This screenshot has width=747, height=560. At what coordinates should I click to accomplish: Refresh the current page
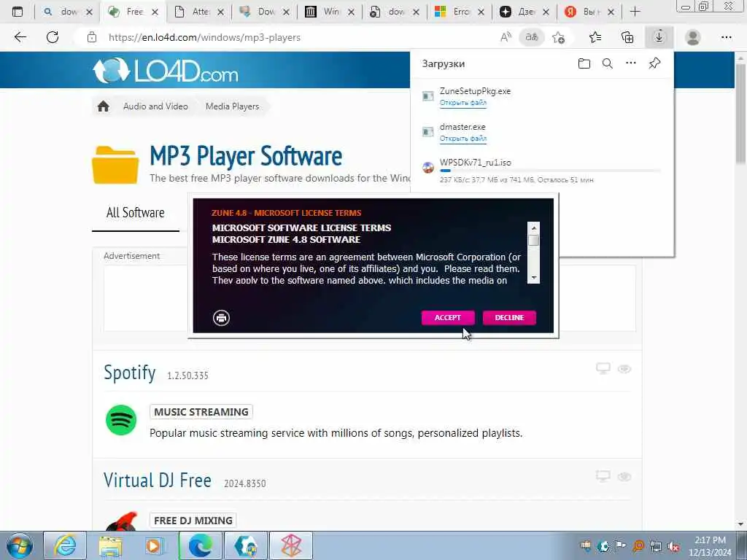click(53, 37)
